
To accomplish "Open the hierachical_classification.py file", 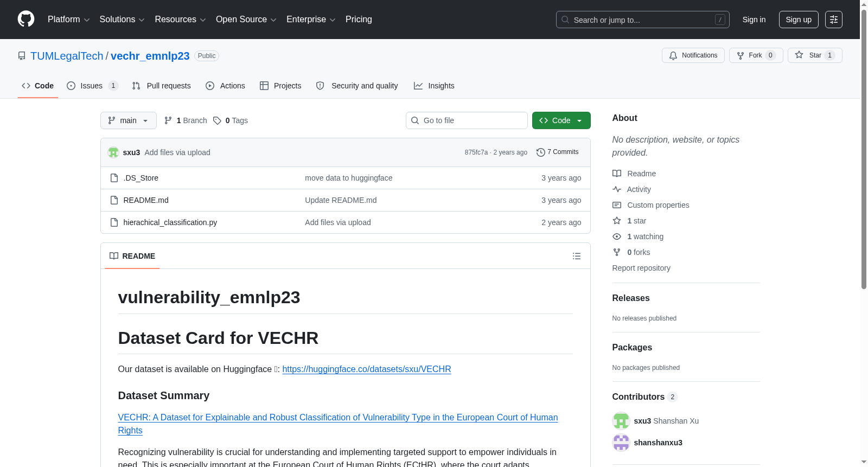I will pyautogui.click(x=170, y=222).
